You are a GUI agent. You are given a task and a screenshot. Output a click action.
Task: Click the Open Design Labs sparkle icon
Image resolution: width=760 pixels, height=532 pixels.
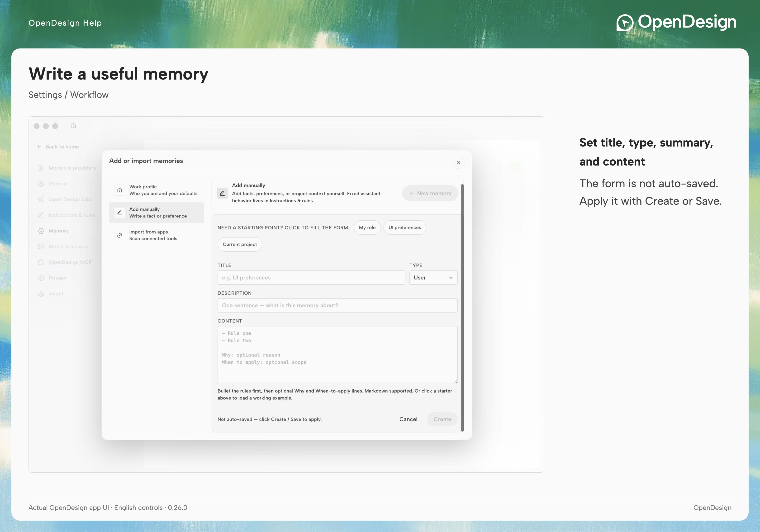click(41, 199)
